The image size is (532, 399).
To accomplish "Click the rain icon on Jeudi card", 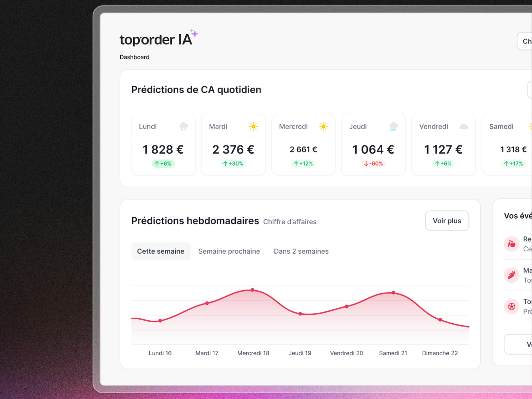I will pos(393,126).
